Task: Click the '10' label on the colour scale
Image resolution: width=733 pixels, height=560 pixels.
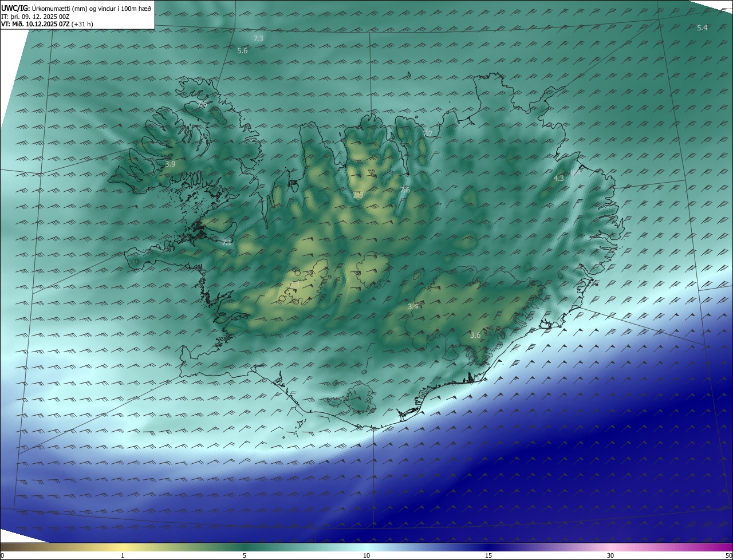Action: (x=366, y=555)
